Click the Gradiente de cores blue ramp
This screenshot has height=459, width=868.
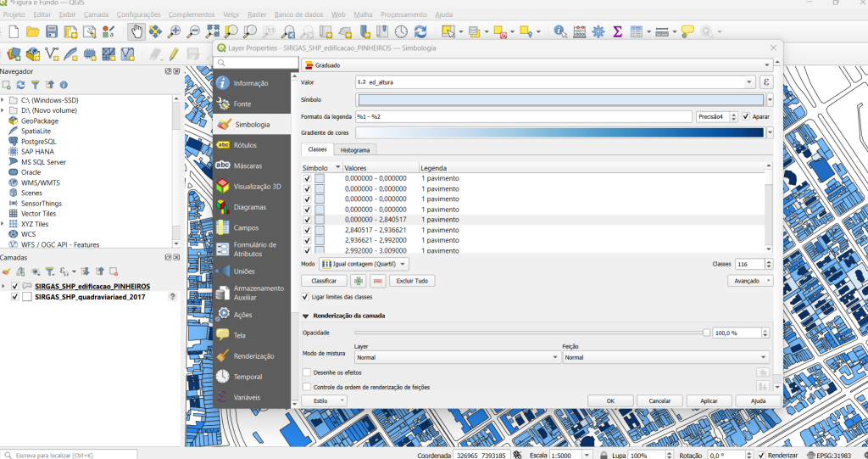click(559, 132)
